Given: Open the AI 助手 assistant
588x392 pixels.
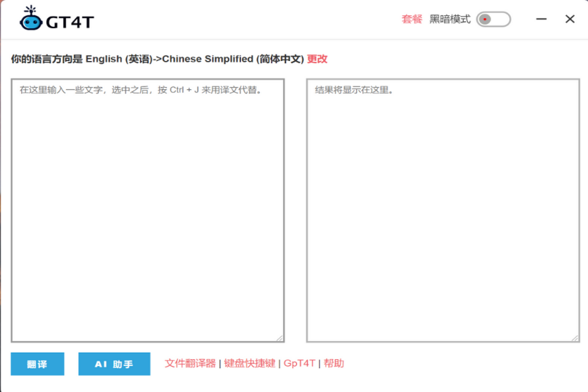Looking at the screenshot, I should pos(114,364).
